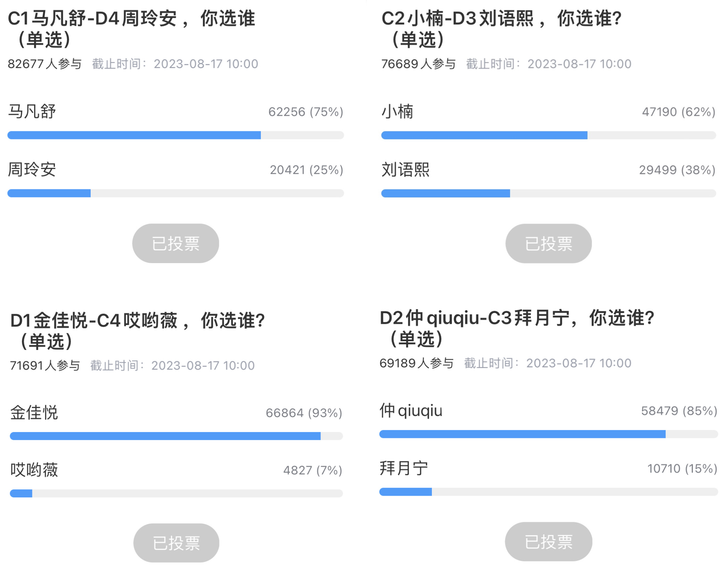Select the 马凡舒 poll option
The image size is (728, 570).
(32, 112)
